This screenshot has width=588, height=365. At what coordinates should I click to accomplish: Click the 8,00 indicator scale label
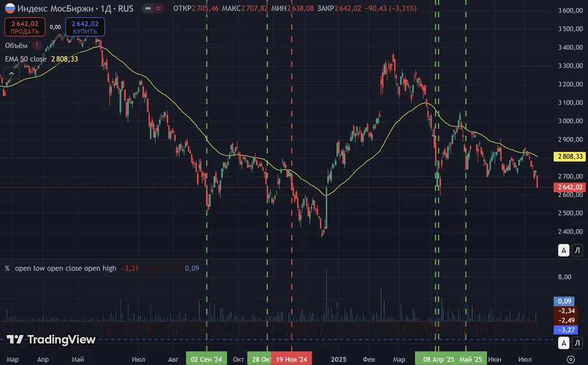point(565,277)
